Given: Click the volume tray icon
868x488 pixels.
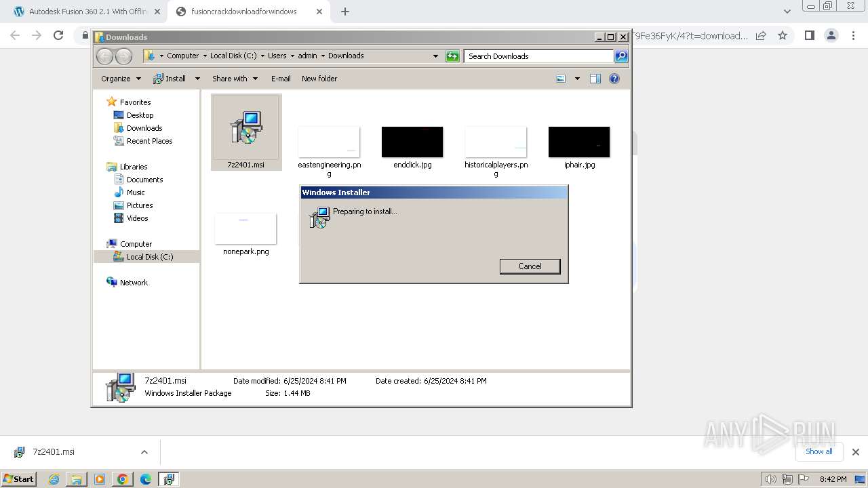Looking at the screenshot, I should 770,479.
